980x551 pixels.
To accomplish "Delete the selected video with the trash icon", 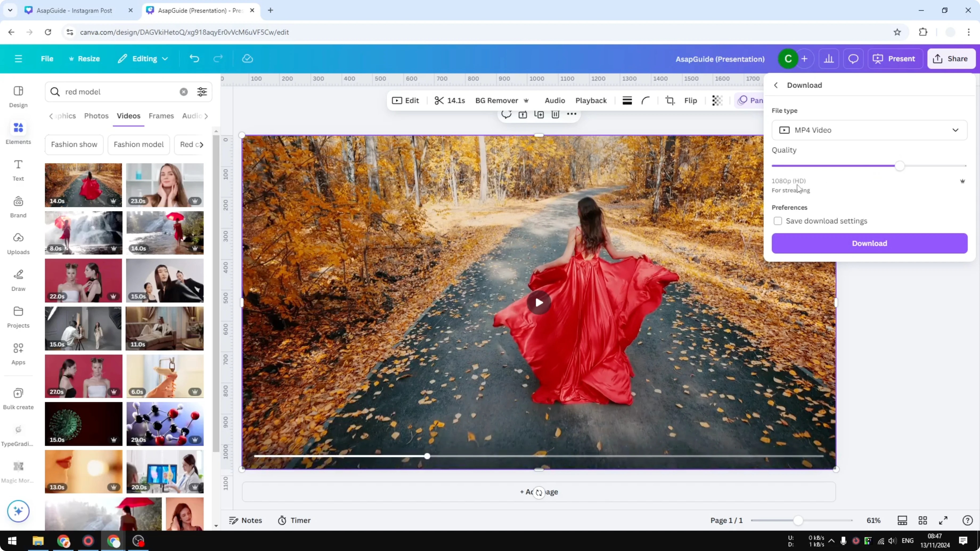I will pos(556,114).
